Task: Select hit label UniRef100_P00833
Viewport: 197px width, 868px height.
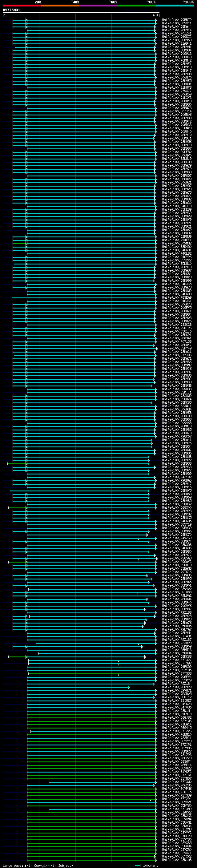Action: pos(177,389)
